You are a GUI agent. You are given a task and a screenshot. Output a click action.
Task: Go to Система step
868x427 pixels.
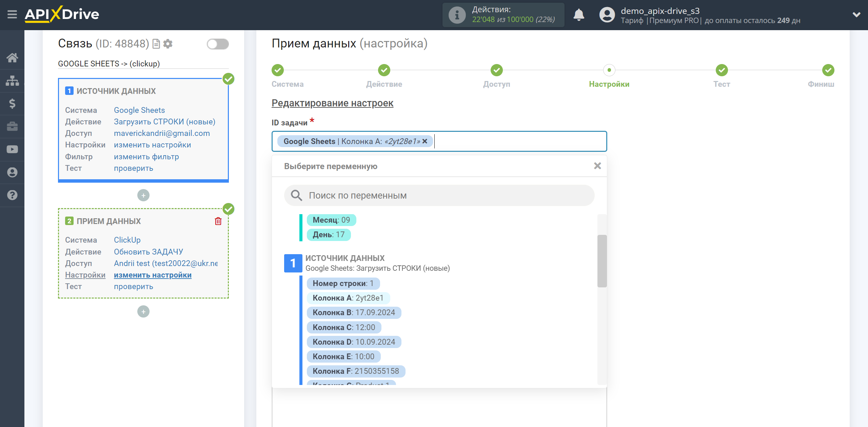coord(278,70)
